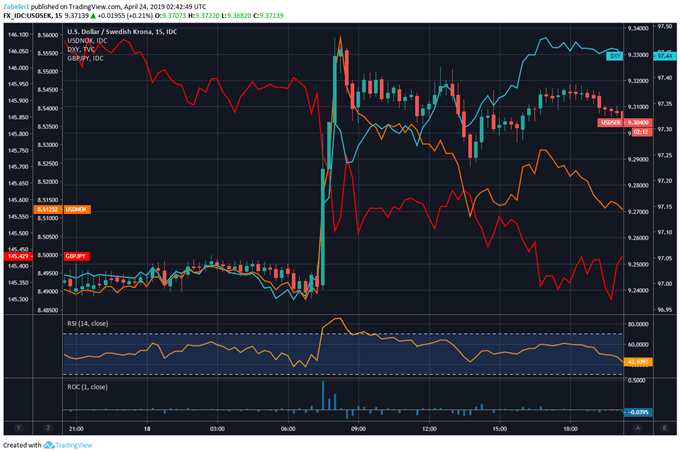Viewport: 680px width, 454px height.
Task: Click the Z axis circle button
Action: tap(48, 428)
